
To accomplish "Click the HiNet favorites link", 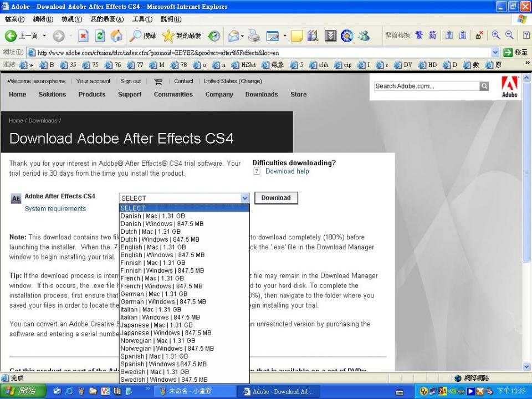I will (244, 65).
